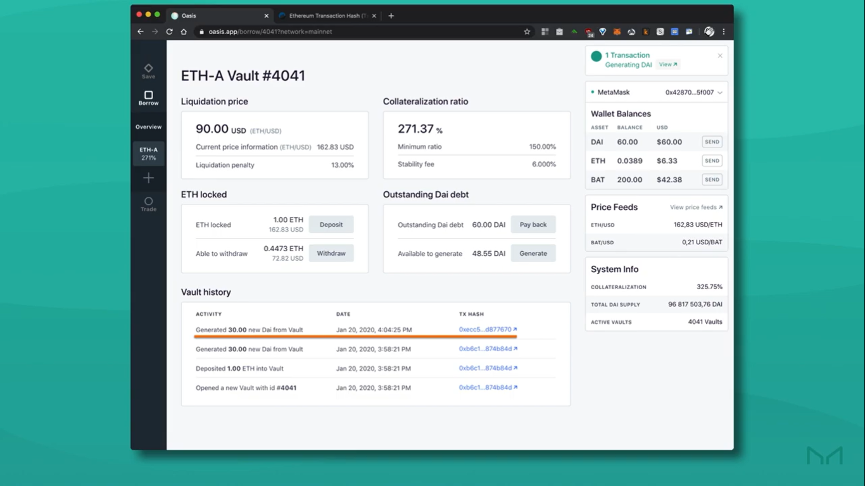View the pending transaction details
This screenshot has height=487, width=866.
pyautogui.click(x=668, y=65)
